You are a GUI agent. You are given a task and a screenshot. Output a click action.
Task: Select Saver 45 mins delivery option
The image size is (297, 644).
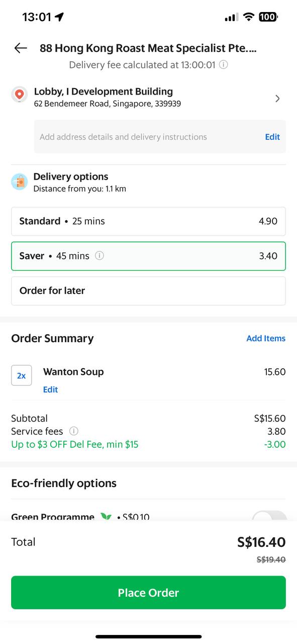coord(148,256)
